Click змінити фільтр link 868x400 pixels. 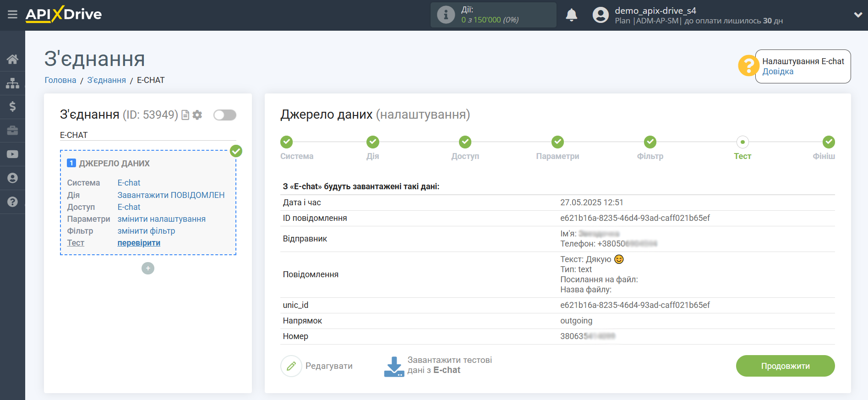[146, 231]
